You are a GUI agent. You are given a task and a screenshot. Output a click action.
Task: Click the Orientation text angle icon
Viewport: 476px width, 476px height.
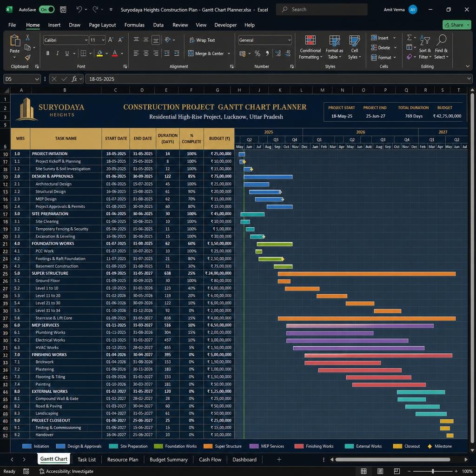(167, 40)
